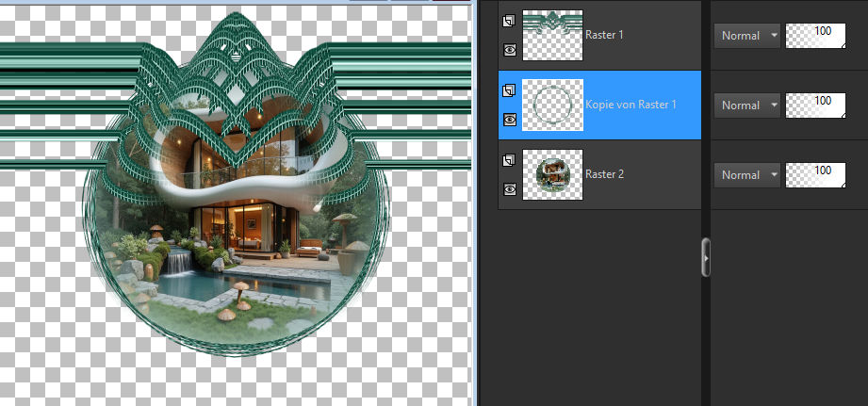Click the raster layer type icon of Raster 2
The height and width of the screenshot is (406, 868).
point(509,160)
